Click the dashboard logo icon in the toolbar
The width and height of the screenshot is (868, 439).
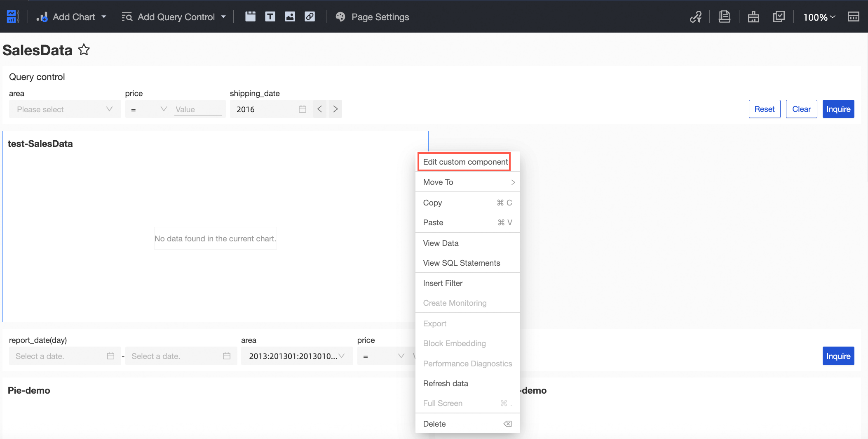coord(13,17)
